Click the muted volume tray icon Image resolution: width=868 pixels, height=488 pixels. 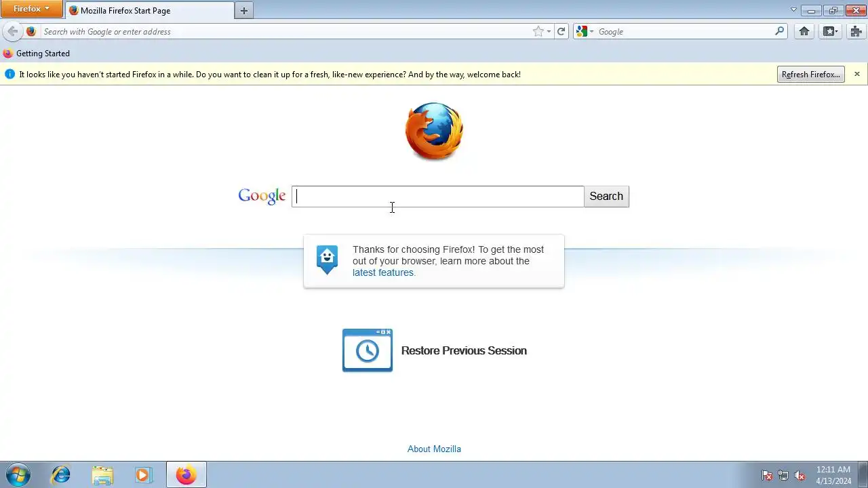pos(800,476)
